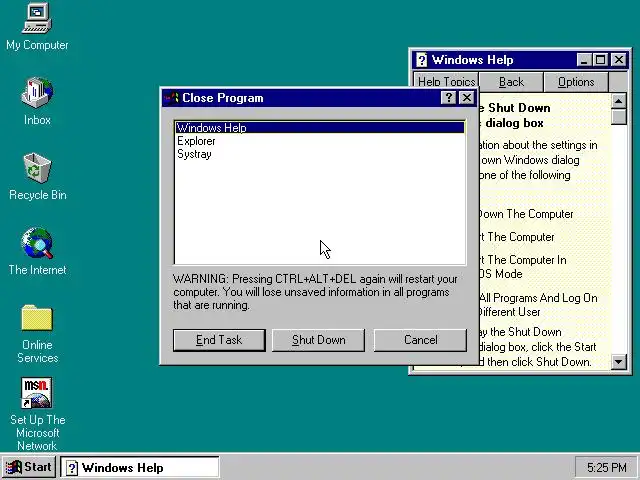The height and width of the screenshot is (480, 640).
Task: Click the question mark help button in Close Program
Action: pyautogui.click(x=449, y=98)
